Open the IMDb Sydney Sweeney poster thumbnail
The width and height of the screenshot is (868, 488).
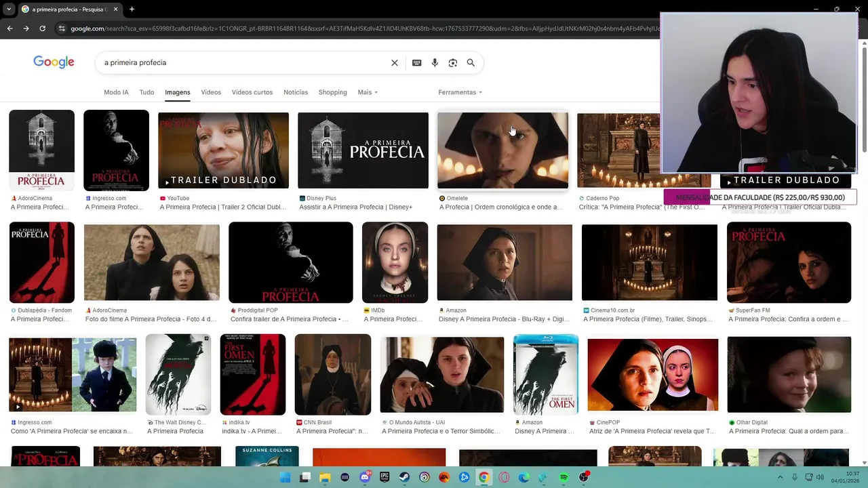pos(395,262)
